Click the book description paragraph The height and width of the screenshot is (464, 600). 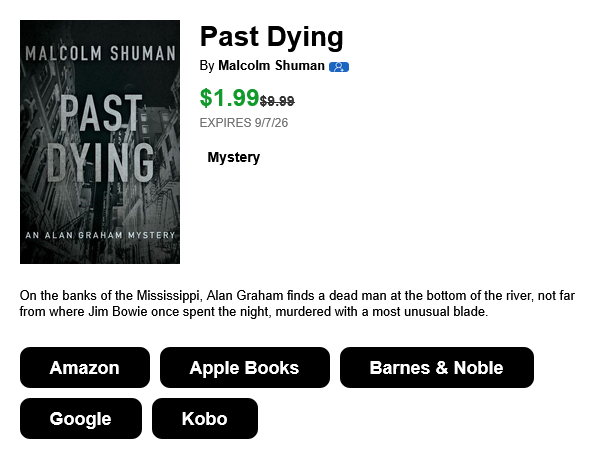click(297, 303)
